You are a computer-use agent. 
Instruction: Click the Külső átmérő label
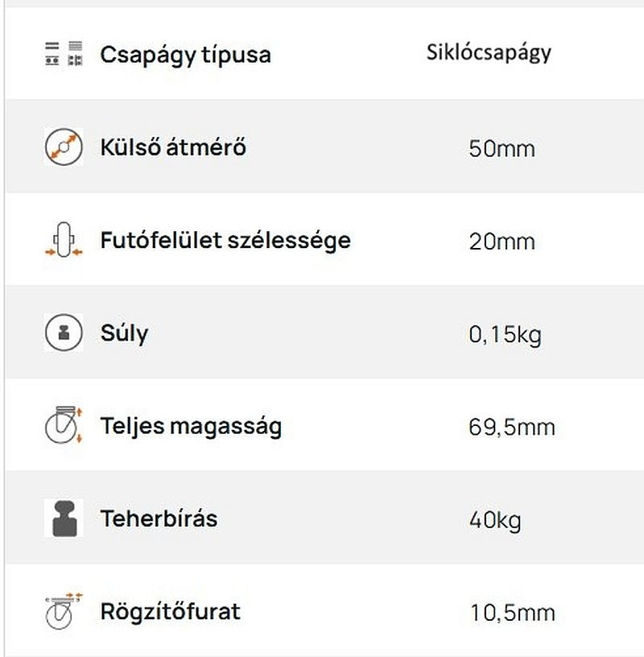coord(173,147)
